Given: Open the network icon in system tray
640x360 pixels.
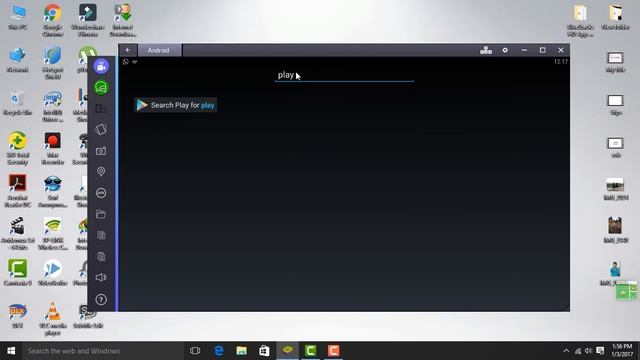Looking at the screenshot, I should pyautogui.click(x=578, y=351).
